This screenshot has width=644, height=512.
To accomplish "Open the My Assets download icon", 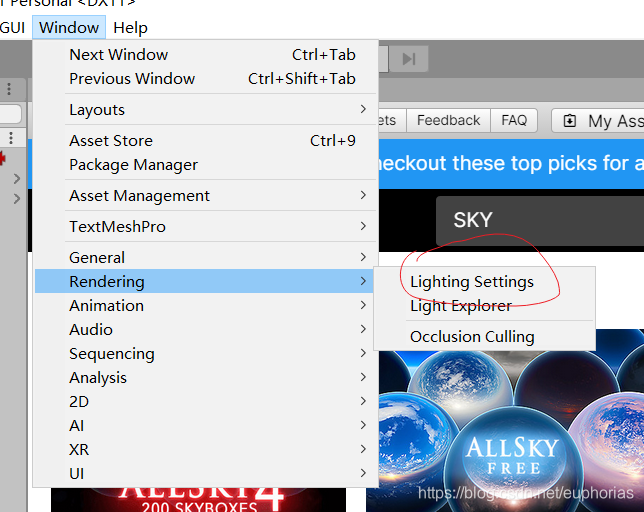I will click(x=570, y=121).
